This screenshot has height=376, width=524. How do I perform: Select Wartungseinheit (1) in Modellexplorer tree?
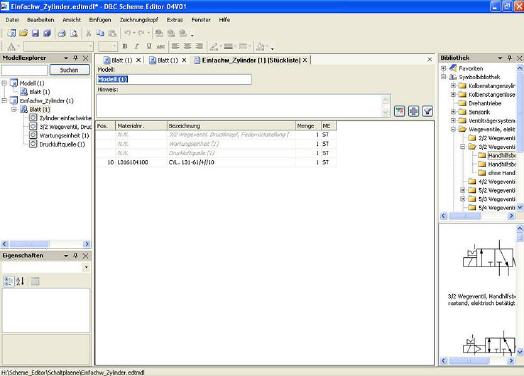(64, 135)
